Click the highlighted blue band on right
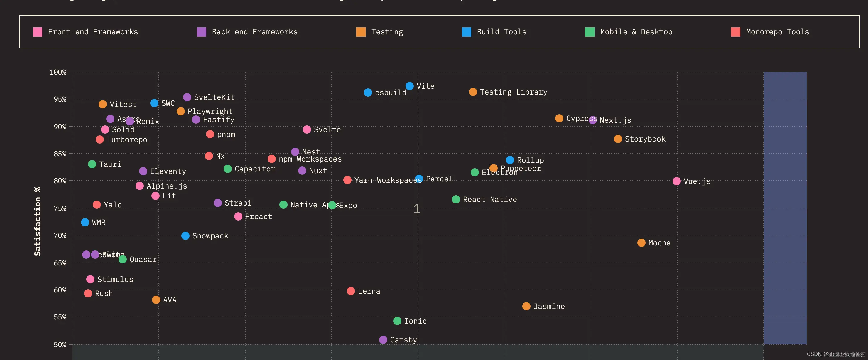Screen dimensions: 868x360 [785, 208]
